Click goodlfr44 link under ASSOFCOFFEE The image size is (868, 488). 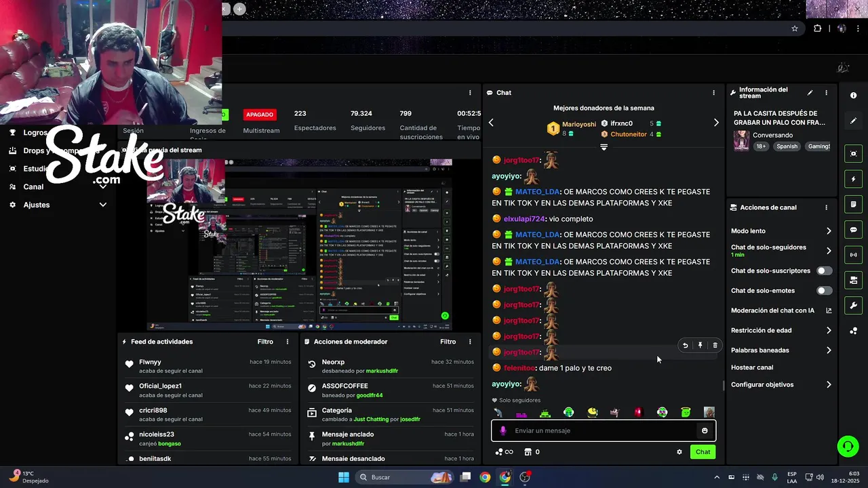370,395
